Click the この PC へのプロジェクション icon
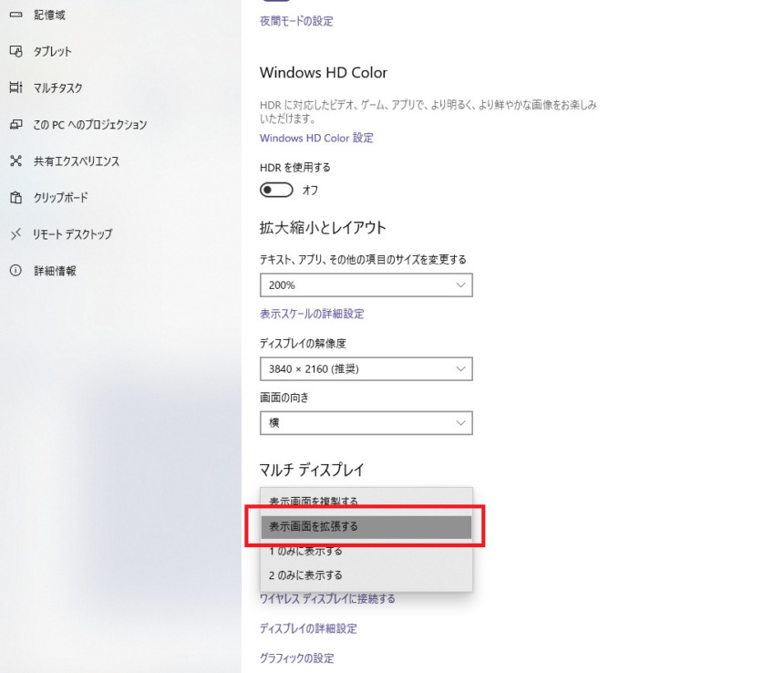Viewport: 784px width, 673px height. point(16,125)
